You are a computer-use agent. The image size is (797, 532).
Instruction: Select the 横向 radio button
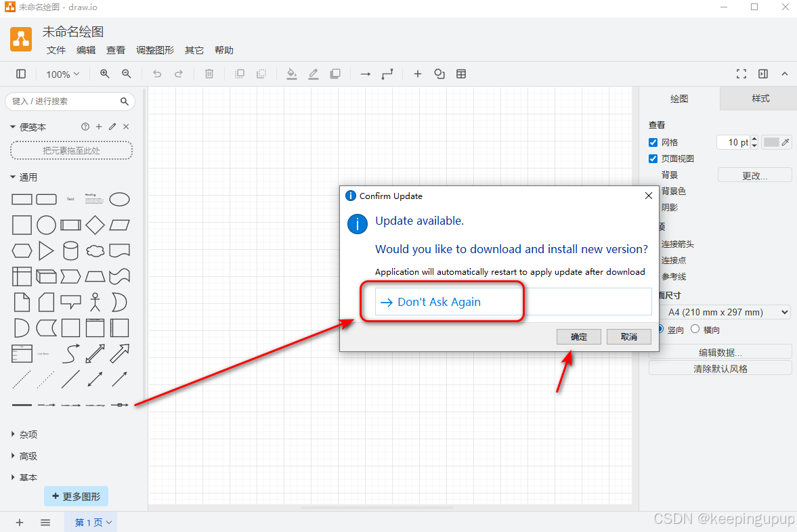pos(695,329)
